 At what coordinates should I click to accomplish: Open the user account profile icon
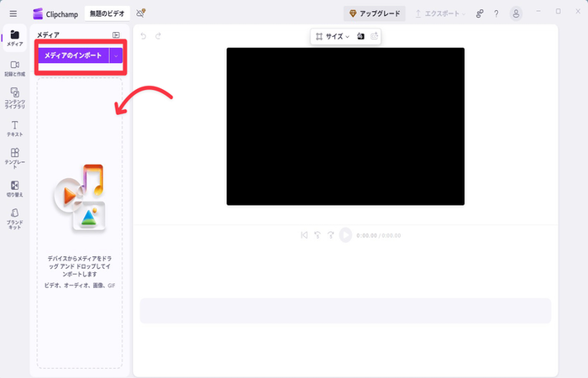516,13
